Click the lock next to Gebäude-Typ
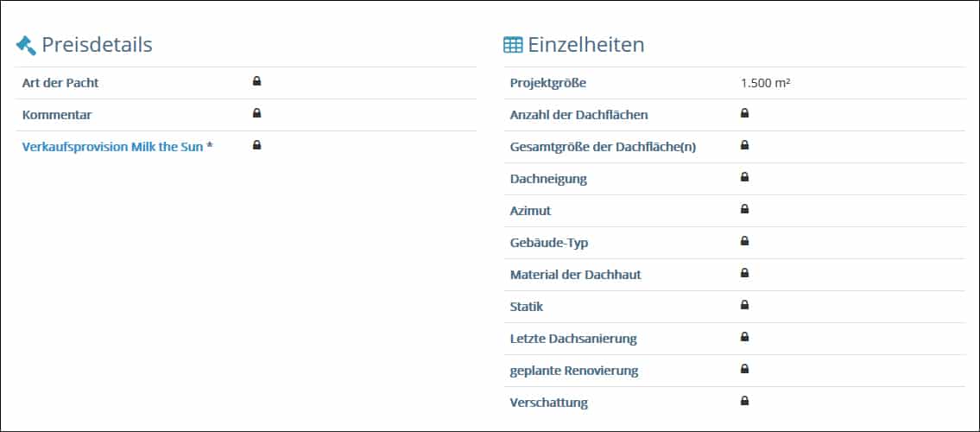Image resolution: width=980 pixels, height=432 pixels. tap(744, 241)
